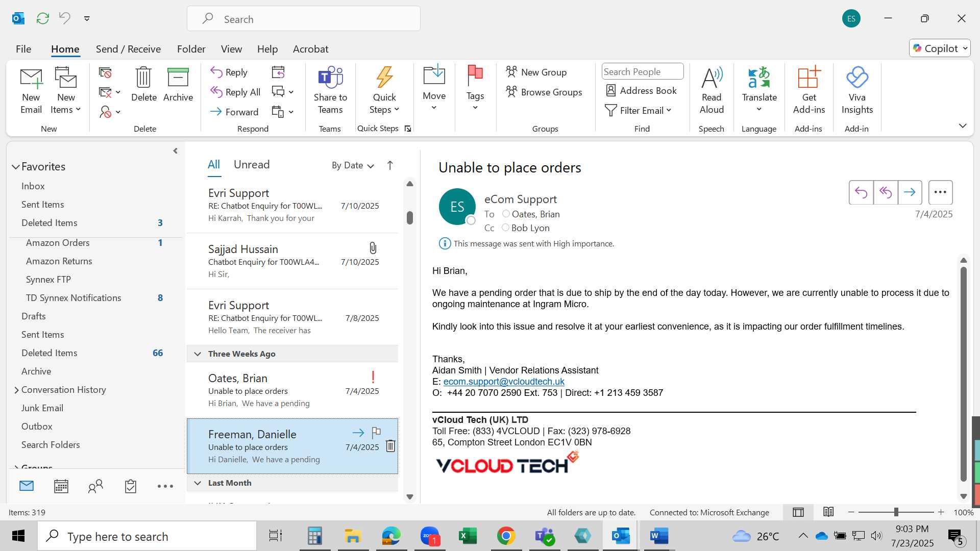Click the Undo icon in title bar

click(x=64, y=18)
